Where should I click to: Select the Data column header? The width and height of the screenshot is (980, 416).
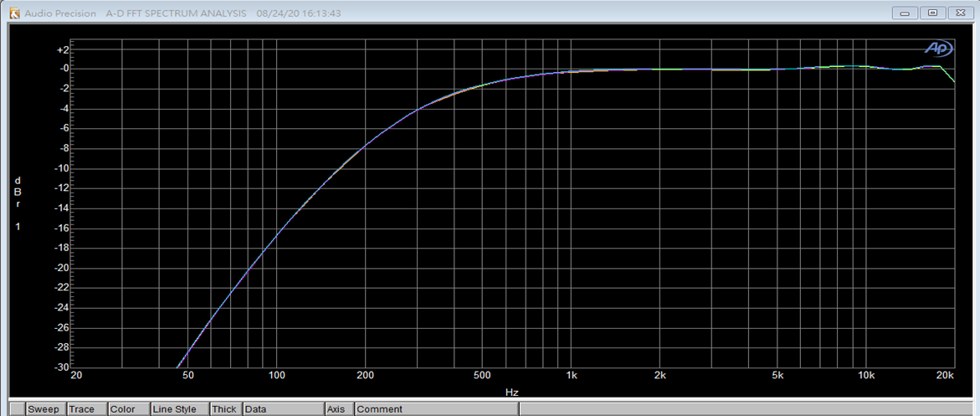click(256, 409)
